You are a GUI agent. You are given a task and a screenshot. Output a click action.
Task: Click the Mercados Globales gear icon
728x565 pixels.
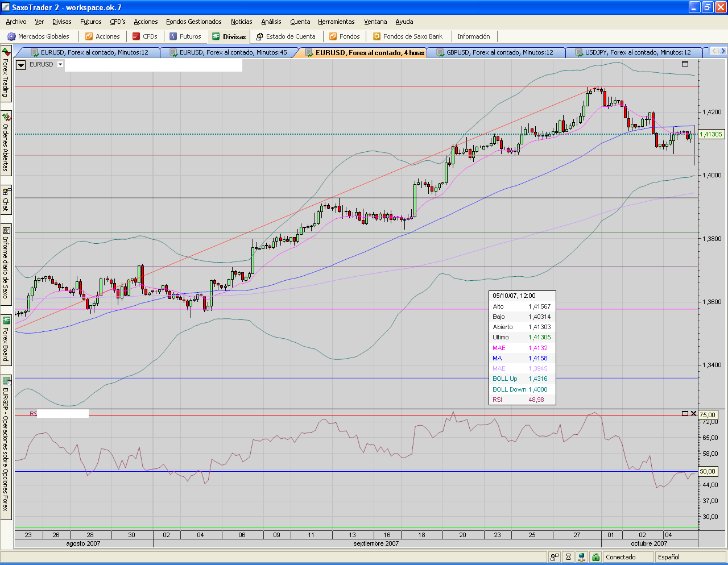tap(11, 36)
